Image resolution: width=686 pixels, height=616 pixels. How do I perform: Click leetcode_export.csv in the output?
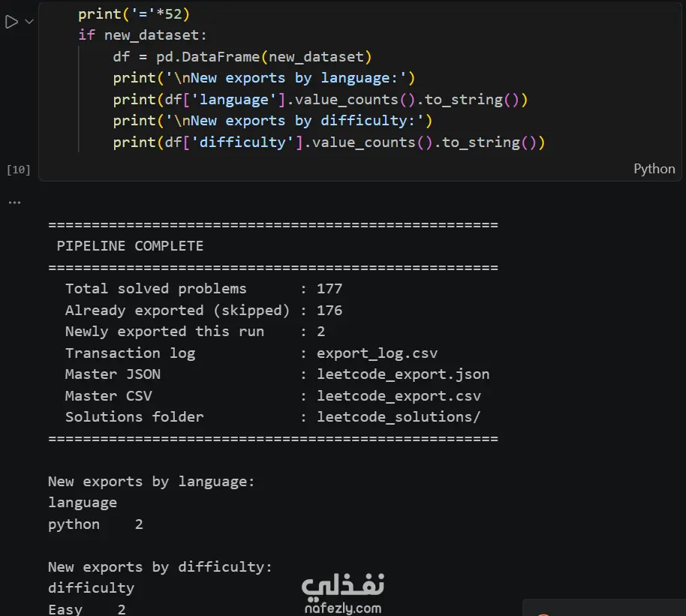click(399, 396)
